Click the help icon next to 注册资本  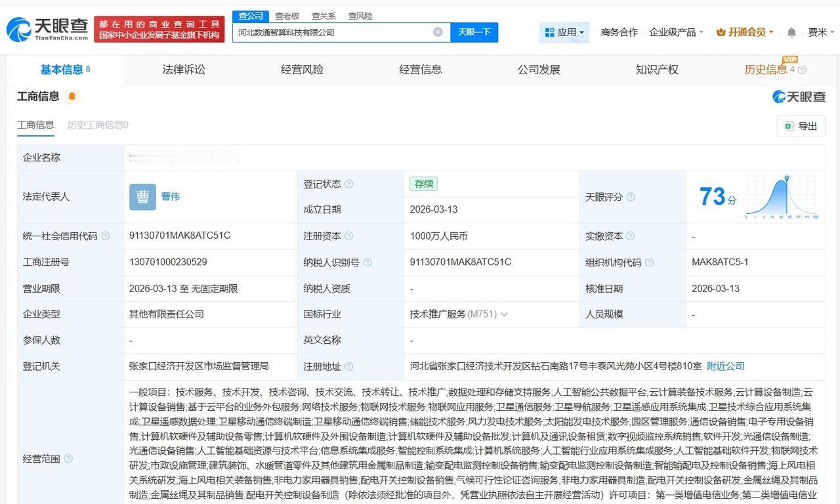coord(348,236)
